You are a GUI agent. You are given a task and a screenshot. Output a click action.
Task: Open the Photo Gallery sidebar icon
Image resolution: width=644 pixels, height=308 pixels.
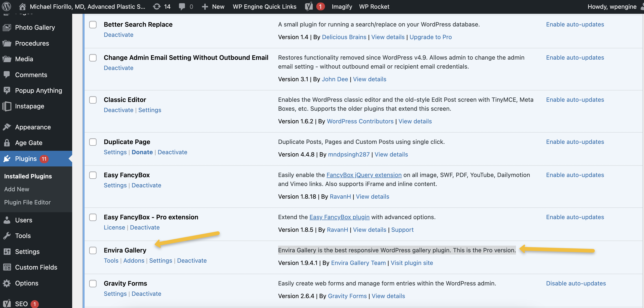tap(7, 27)
